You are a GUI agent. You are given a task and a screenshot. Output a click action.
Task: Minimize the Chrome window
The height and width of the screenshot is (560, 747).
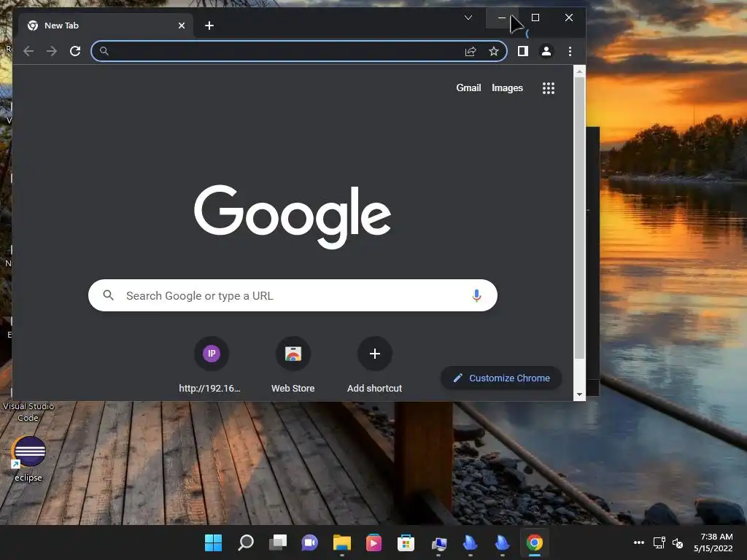click(502, 17)
